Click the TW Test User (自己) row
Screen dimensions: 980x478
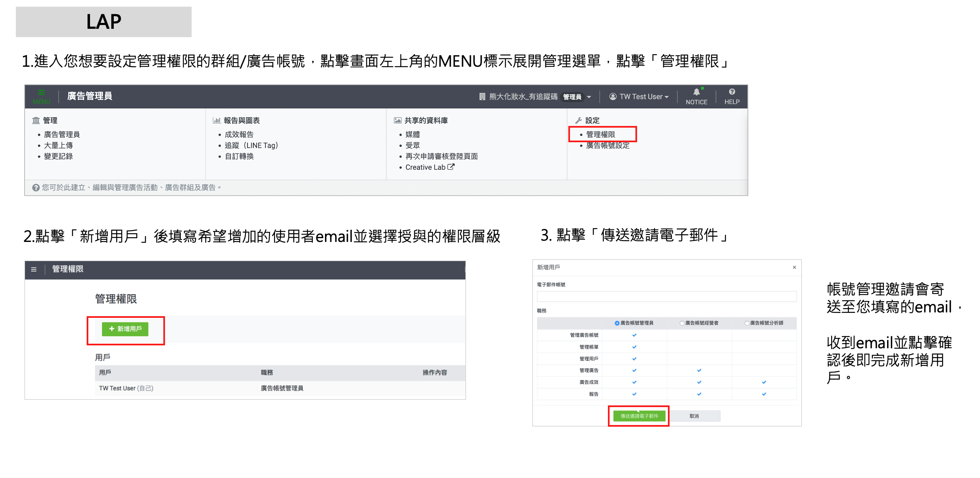[x=280, y=388]
